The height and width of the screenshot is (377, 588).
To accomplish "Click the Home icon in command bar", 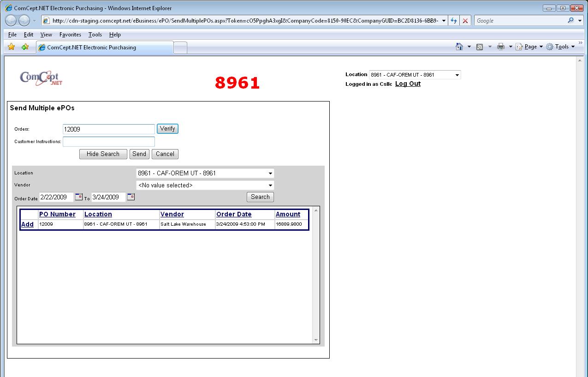I will point(459,47).
